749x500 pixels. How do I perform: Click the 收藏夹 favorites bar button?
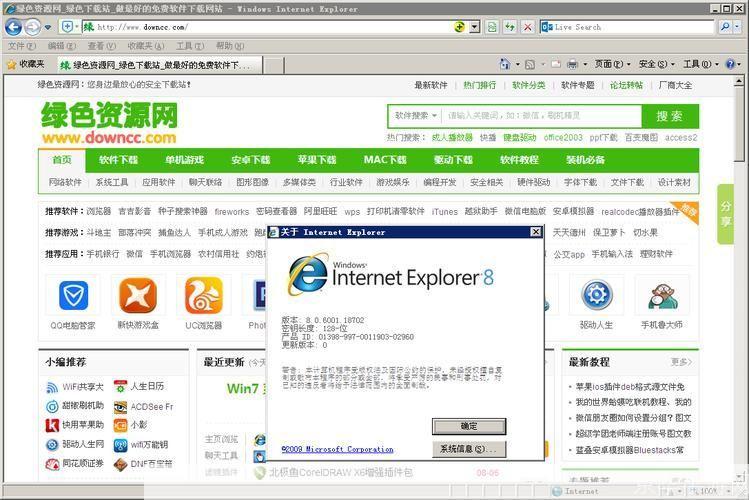click(25, 64)
